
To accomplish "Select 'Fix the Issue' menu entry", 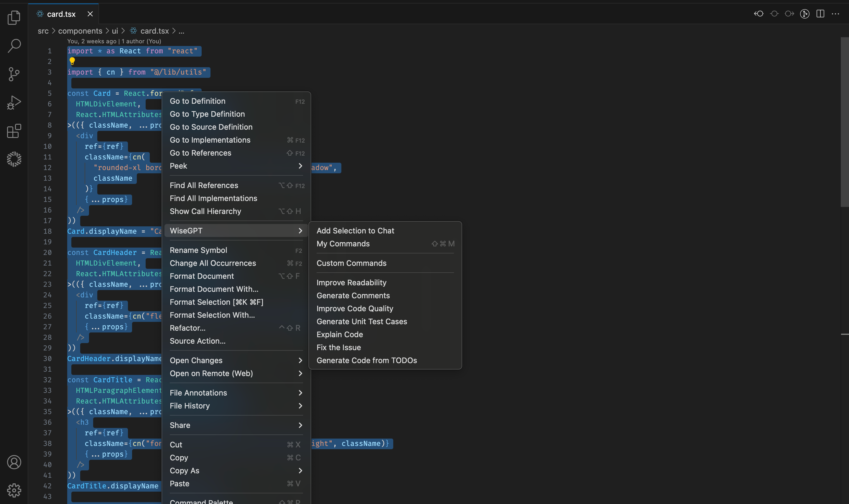I will [338, 347].
